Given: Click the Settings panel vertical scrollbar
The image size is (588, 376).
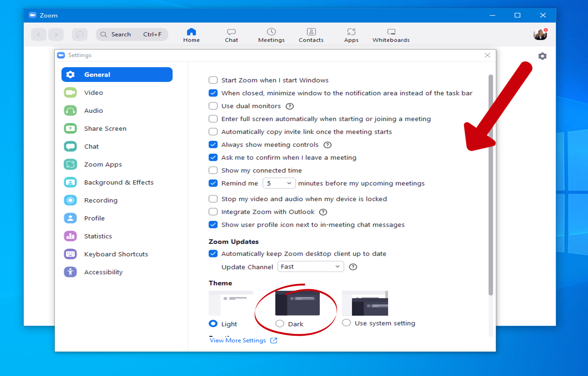Looking at the screenshot, I should [x=491, y=185].
